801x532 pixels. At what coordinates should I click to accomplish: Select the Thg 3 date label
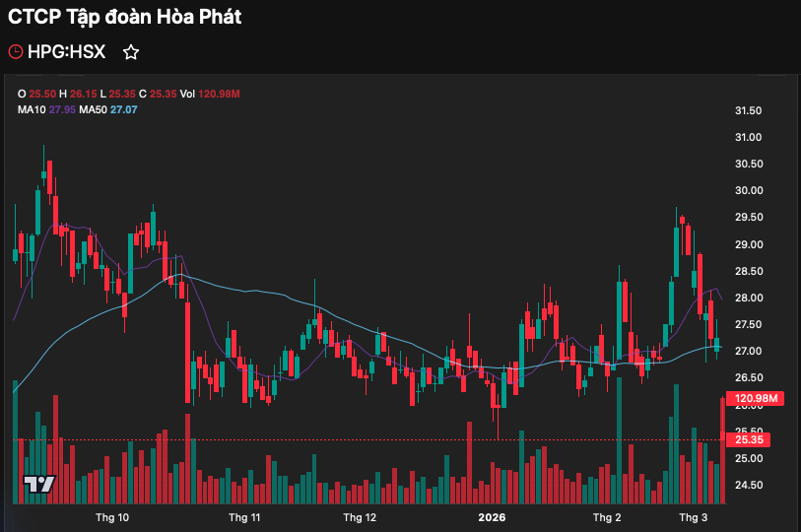tap(693, 517)
